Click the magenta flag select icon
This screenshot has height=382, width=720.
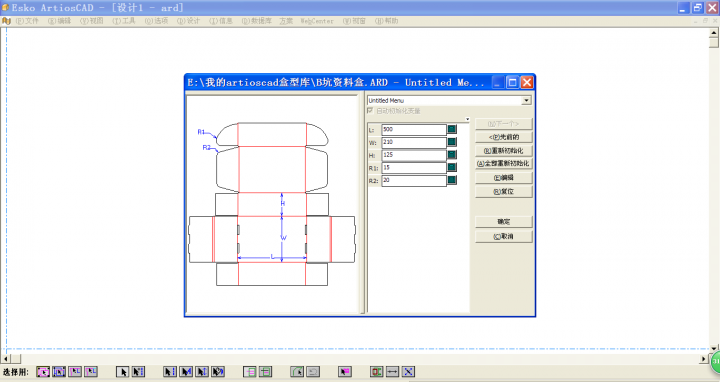point(345,371)
